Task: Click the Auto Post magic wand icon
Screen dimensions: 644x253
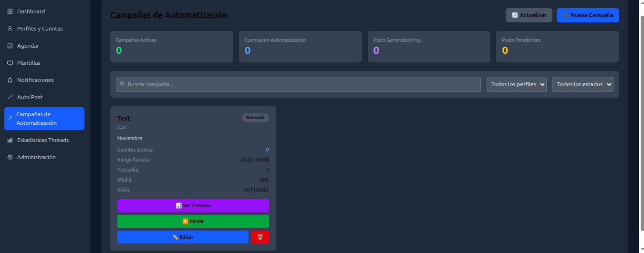Action: [x=10, y=97]
